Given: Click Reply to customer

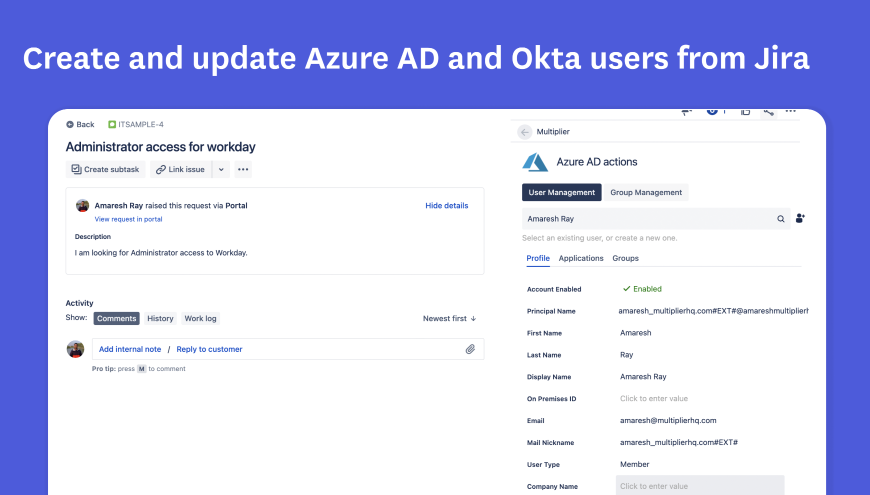Looking at the screenshot, I should [209, 349].
